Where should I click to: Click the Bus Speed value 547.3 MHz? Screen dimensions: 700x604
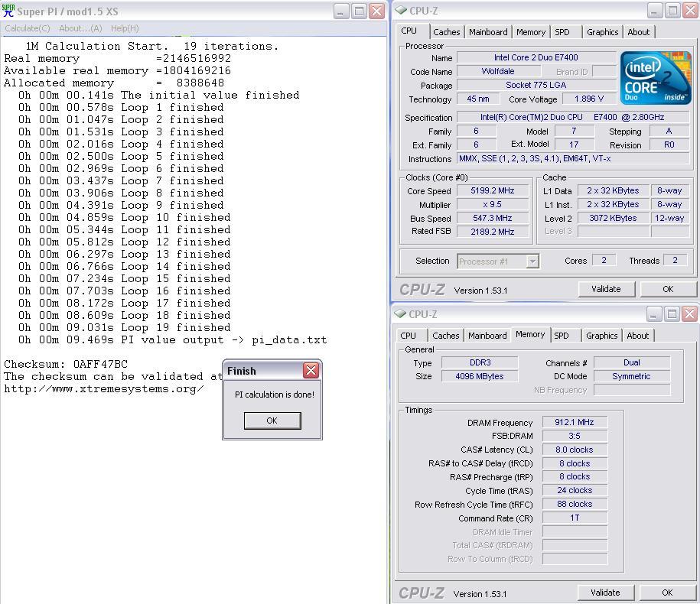[493, 218]
